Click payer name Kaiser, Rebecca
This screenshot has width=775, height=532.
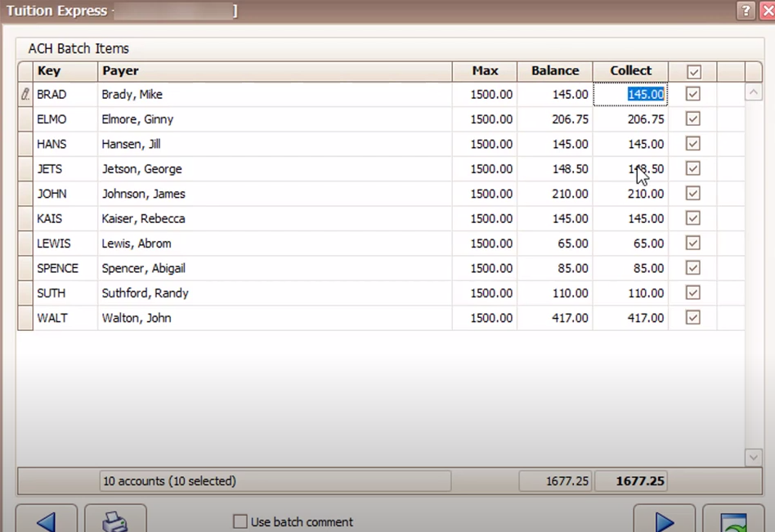click(143, 218)
